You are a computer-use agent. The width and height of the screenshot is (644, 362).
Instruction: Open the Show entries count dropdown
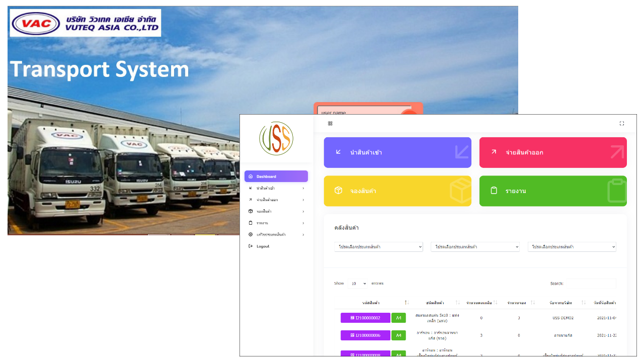357,284
